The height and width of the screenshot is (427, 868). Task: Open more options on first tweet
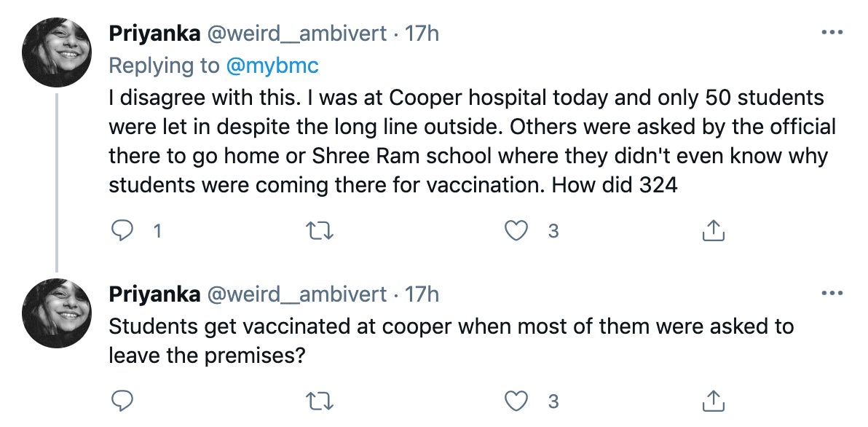pyautogui.click(x=832, y=33)
